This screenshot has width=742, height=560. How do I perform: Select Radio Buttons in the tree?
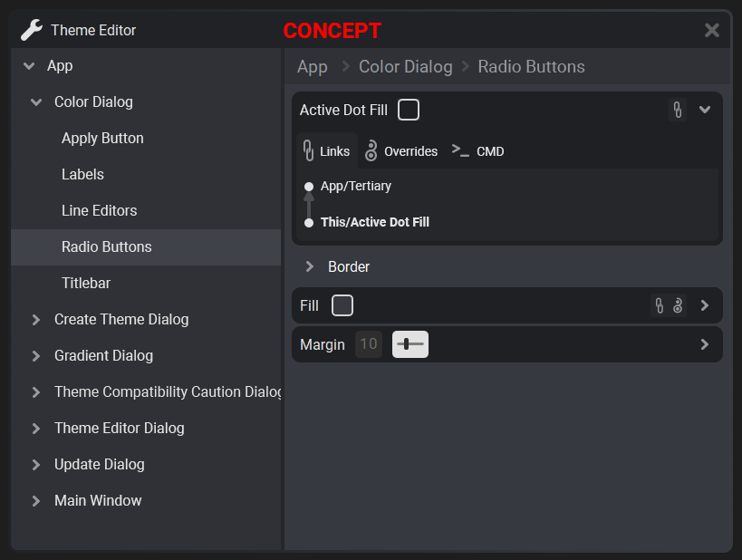[146, 247]
